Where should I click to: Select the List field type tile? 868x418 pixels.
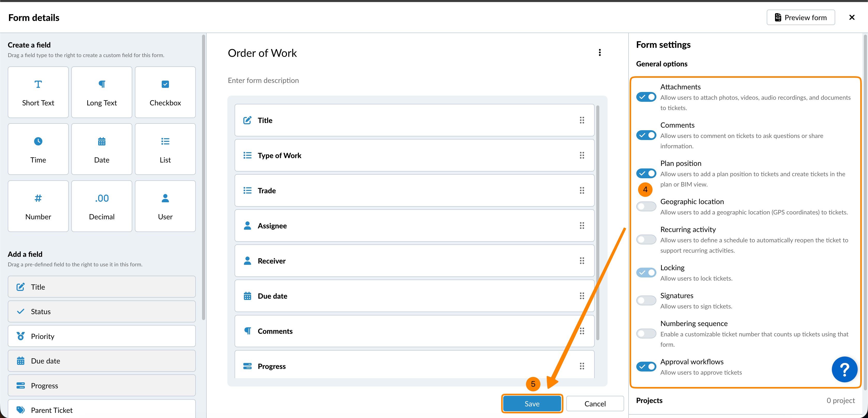pos(165,149)
